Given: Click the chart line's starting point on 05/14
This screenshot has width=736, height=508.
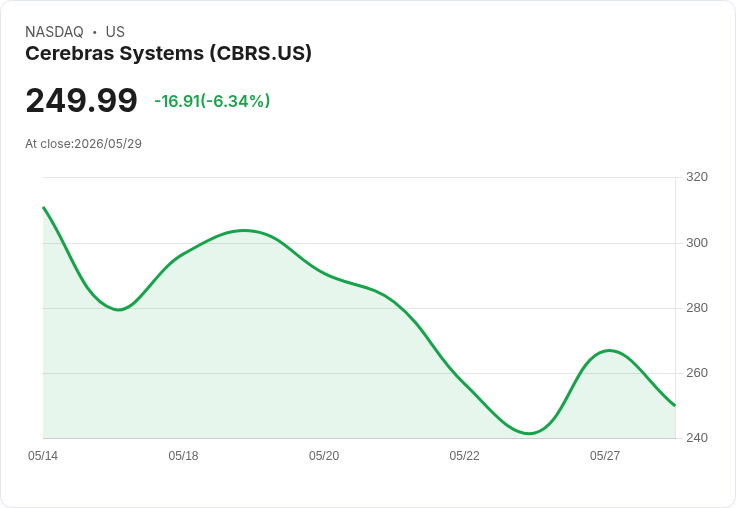Looking at the screenshot, I should pyautogui.click(x=44, y=207).
